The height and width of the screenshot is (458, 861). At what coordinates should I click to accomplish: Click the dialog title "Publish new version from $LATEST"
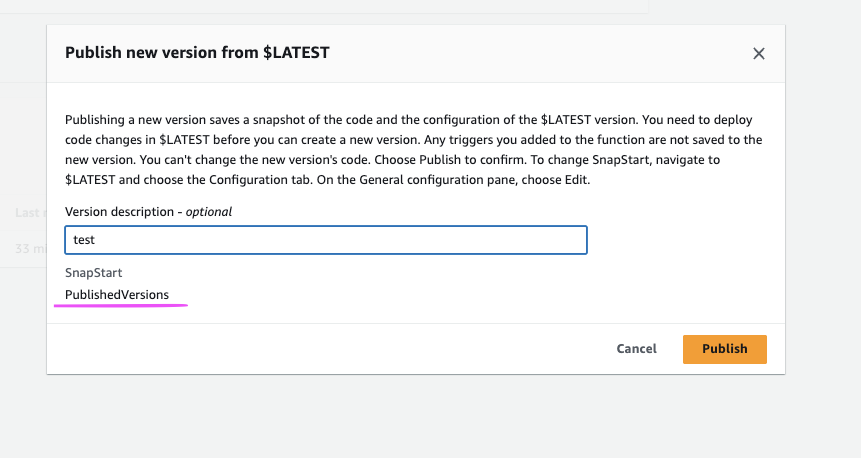pyautogui.click(x=197, y=53)
